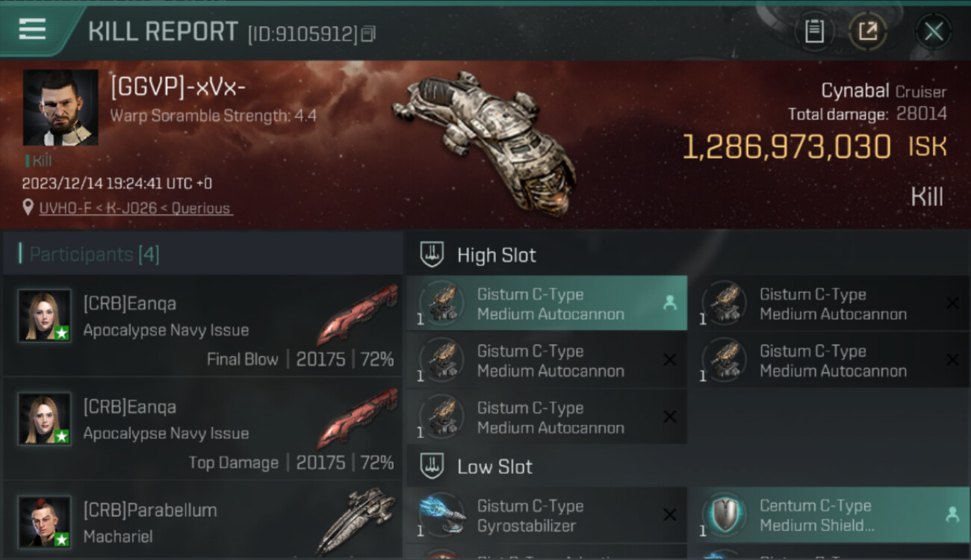Image resolution: width=971 pixels, height=560 pixels.
Task: Follow the UVHO-F location link
Action: click(x=134, y=208)
